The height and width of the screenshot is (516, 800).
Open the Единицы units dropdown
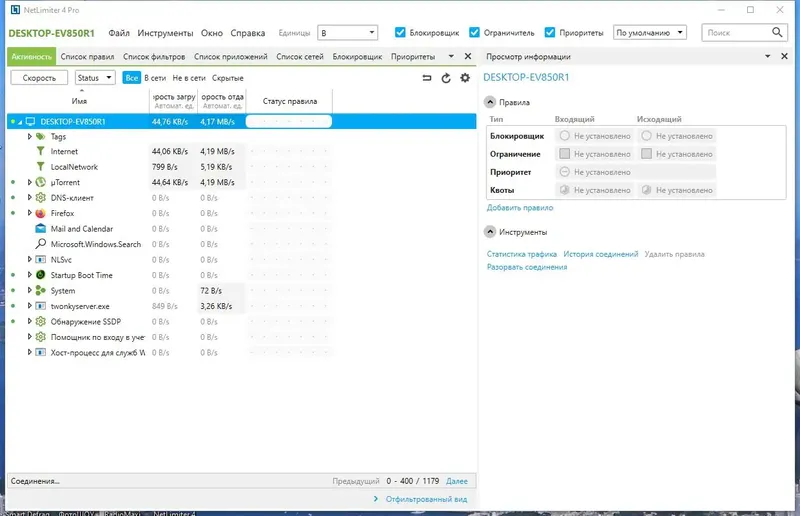[347, 33]
